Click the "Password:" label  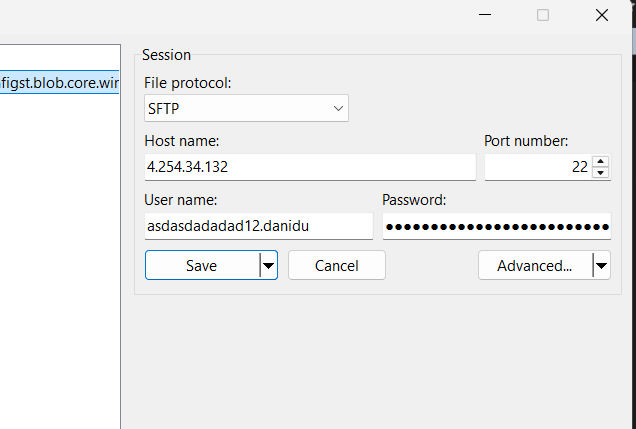tap(414, 200)
